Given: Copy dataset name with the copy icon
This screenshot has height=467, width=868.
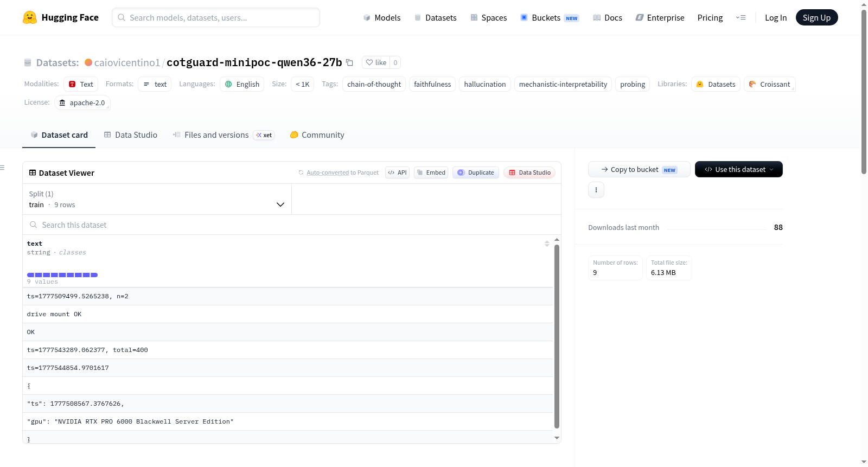Looking at the screenshot, I should pos(349,62).
